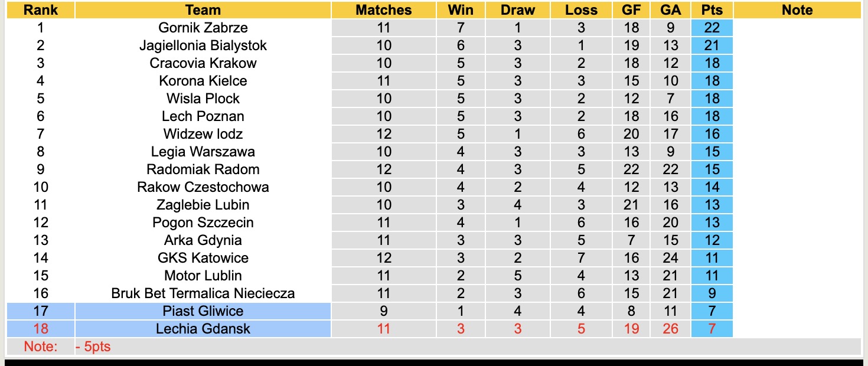This screenshot has height=366, width=868.
Task: Select Lechia Gdansk's red 7 points cell
Action: coord(712,329)
